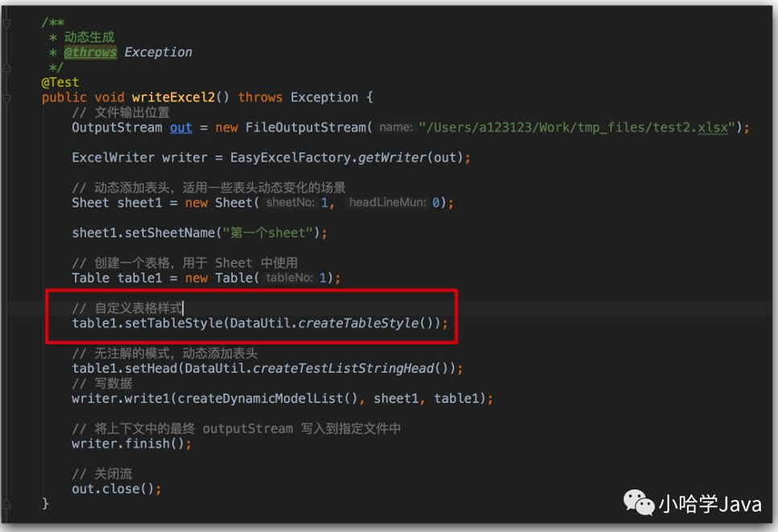
Task: Click the "tableNo:" parameter hint
Action: coord(289,278)
